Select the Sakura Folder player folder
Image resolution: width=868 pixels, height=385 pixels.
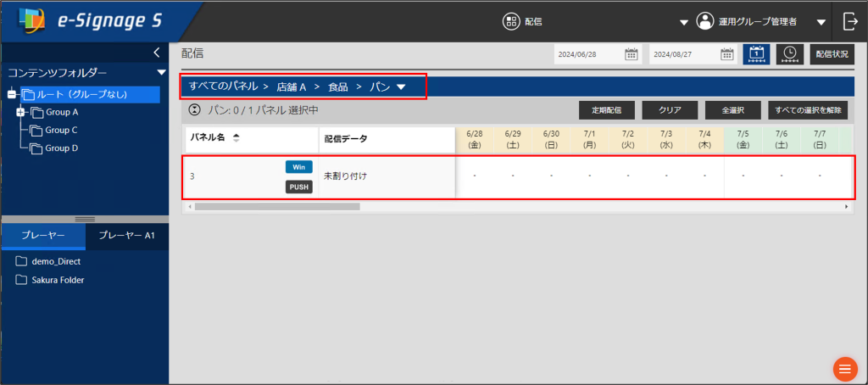(x=50, y=280)
